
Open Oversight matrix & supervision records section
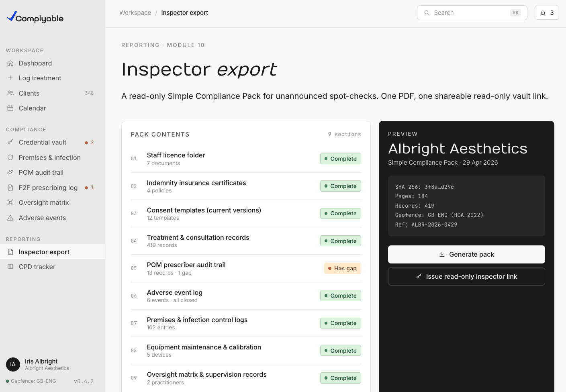pyautogui.click(x=246, y=378)
